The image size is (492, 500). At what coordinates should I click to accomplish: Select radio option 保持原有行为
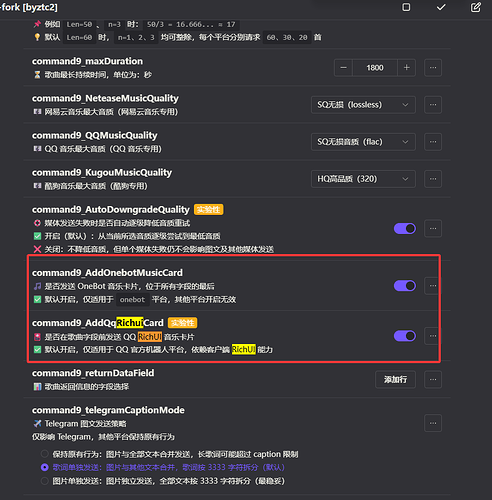point(44,454)
